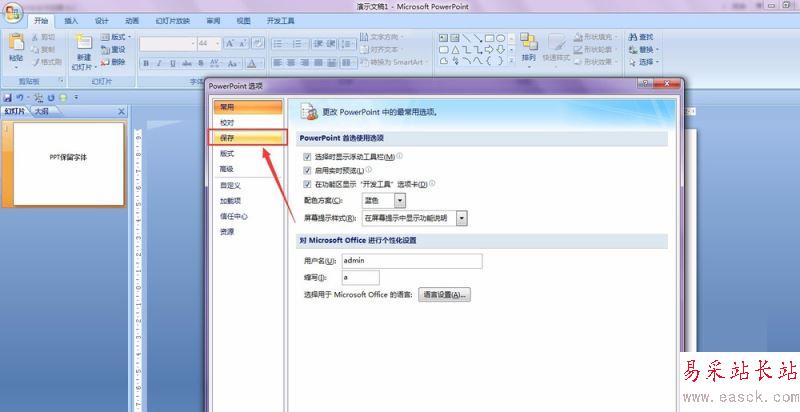
Task: Toggle Underline formatting in ribbon
Action: coord(173,63)
